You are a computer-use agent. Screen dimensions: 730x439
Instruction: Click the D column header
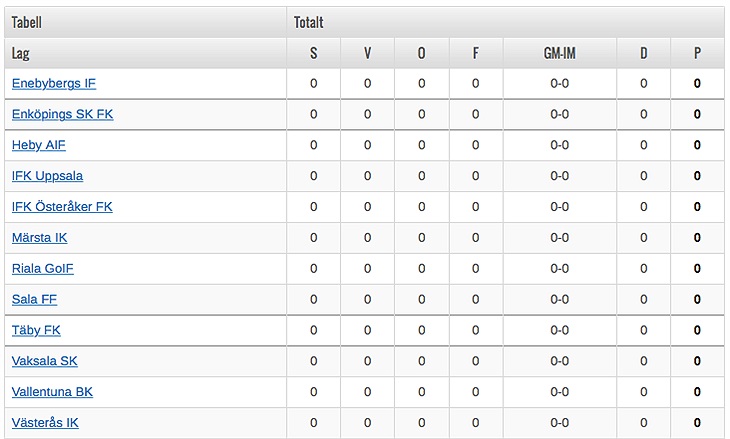pyautogui.click(x=643, y=53)
